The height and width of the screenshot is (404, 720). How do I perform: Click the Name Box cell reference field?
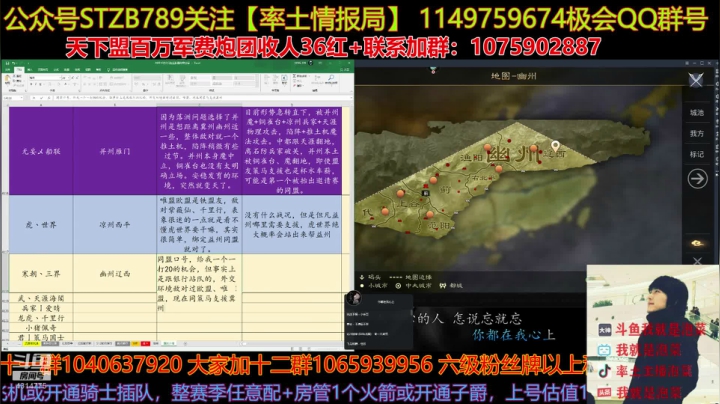pos(11,98)
